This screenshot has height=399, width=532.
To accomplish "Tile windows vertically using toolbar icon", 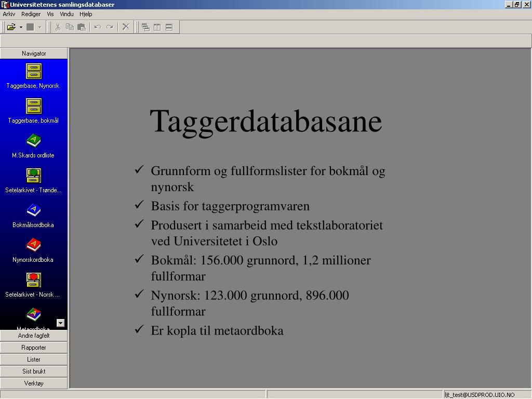I will click(x=157, y=28).
